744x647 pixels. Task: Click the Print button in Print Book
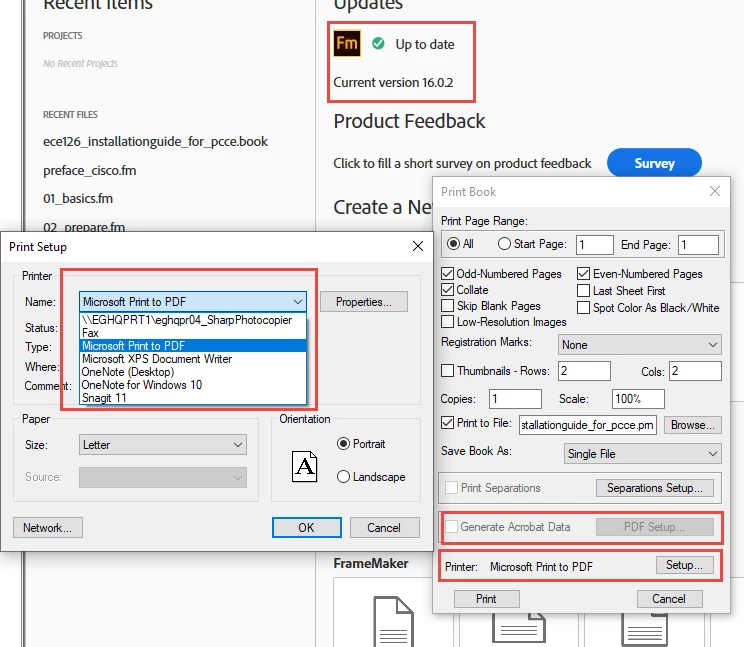tap(486, 599)
